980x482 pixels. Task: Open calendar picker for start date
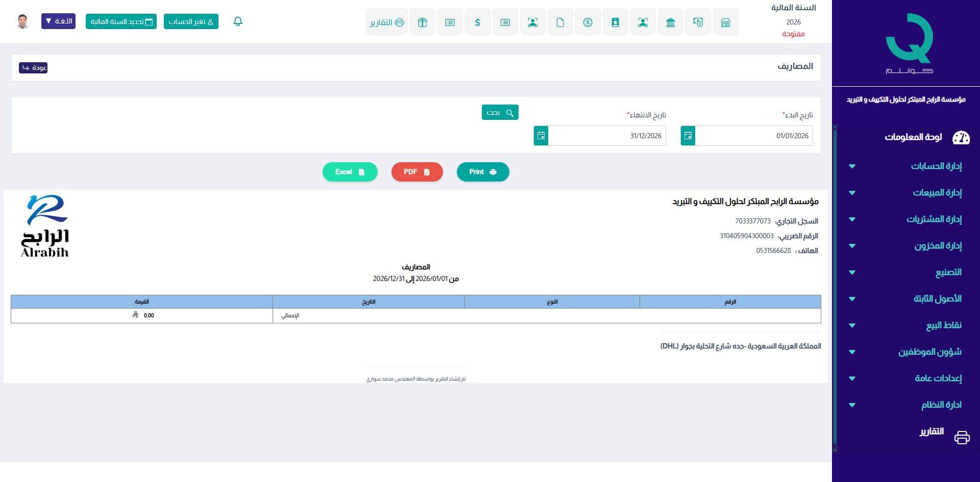point(688,136)
